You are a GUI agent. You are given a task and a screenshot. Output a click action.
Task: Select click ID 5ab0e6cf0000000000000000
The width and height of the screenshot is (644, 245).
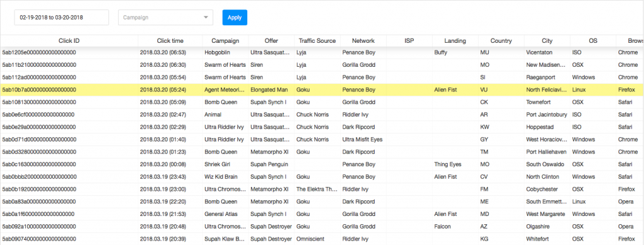38,115
